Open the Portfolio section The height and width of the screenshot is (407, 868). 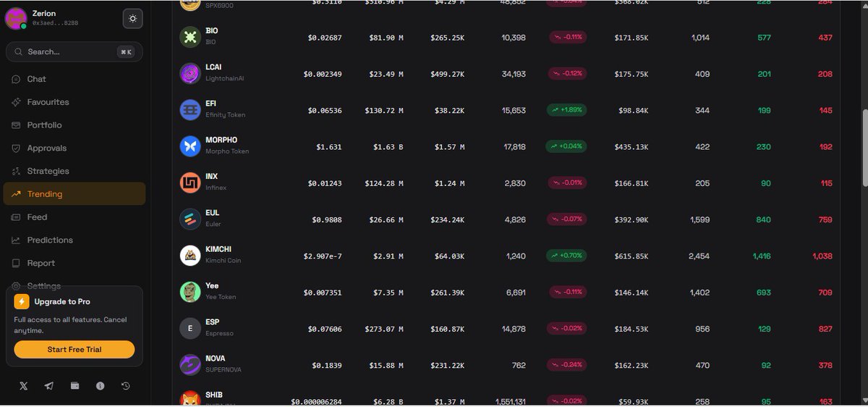(75, 125)
